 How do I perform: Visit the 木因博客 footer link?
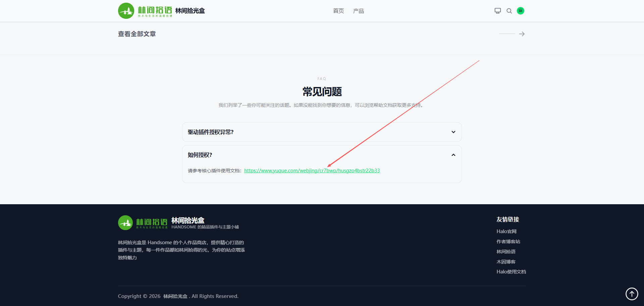506,262
